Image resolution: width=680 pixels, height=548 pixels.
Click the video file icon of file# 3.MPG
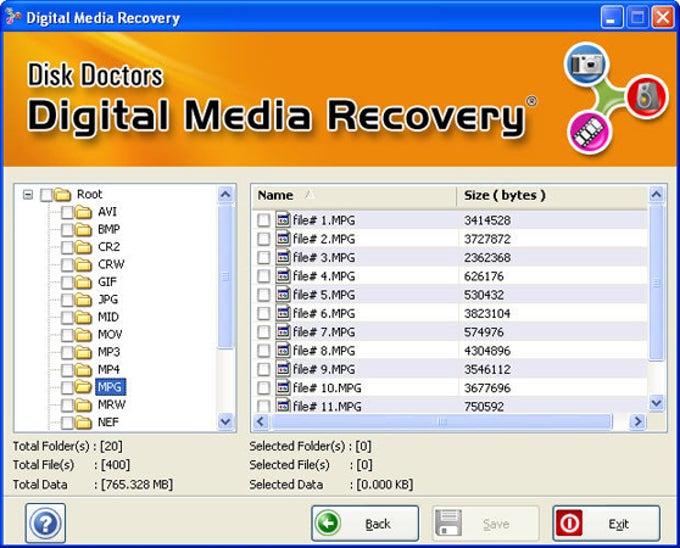[x=283, y=257]
